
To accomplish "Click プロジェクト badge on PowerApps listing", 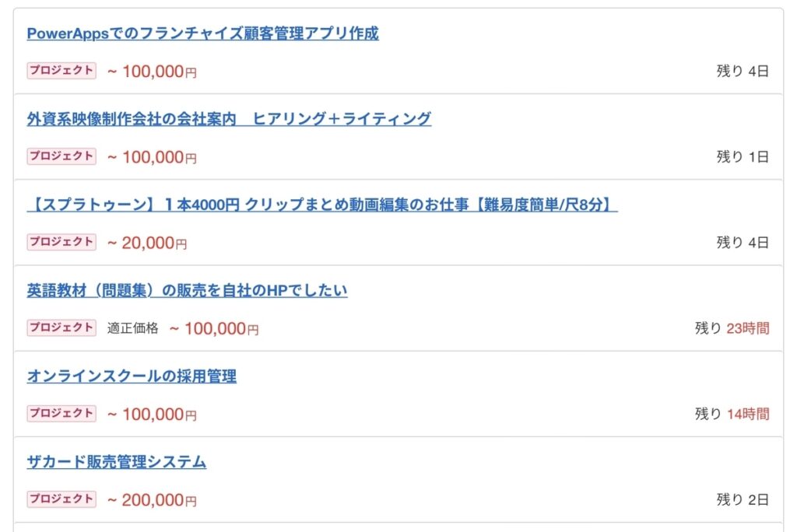I will click(61, 71).
